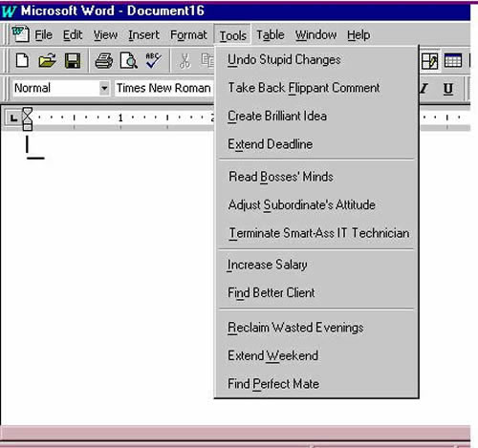
Task: Open a file with the folder icon
Action: (x=47, y=60)
